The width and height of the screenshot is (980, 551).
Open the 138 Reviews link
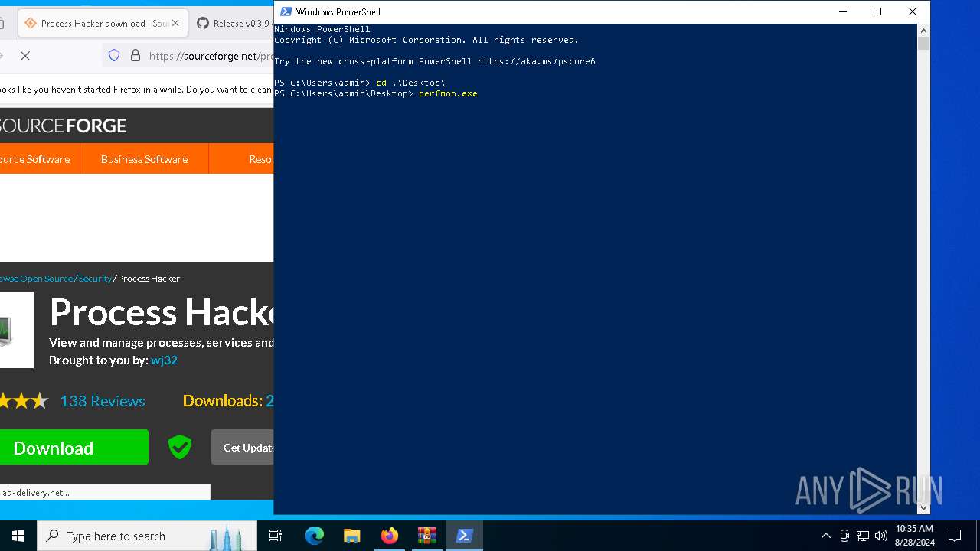pos(103,401)
